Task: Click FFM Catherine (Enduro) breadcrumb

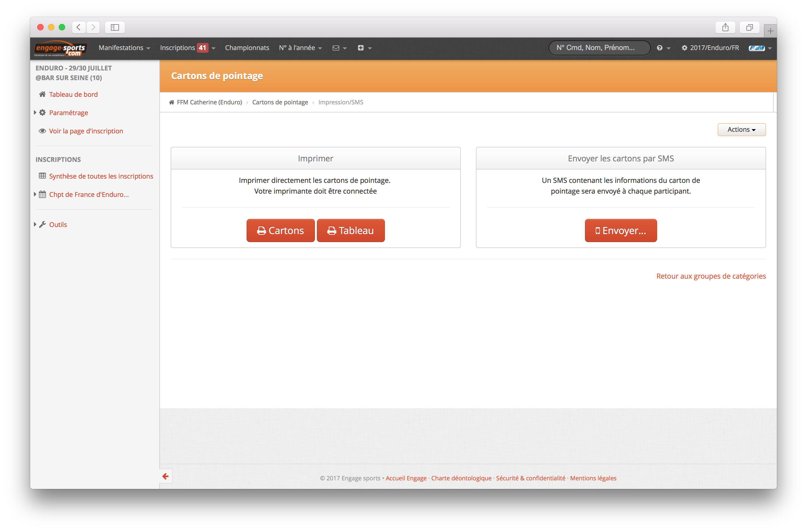Action: click(209, 102)
